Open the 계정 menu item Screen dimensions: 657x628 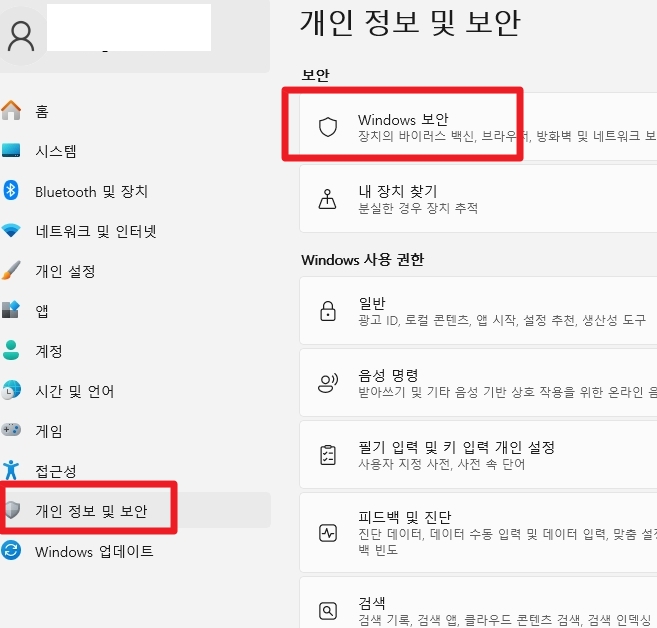point(49,351)
